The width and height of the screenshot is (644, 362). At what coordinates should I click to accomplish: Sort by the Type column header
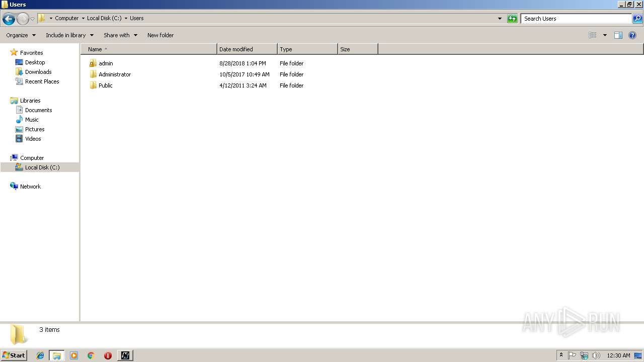click(307, 49)
